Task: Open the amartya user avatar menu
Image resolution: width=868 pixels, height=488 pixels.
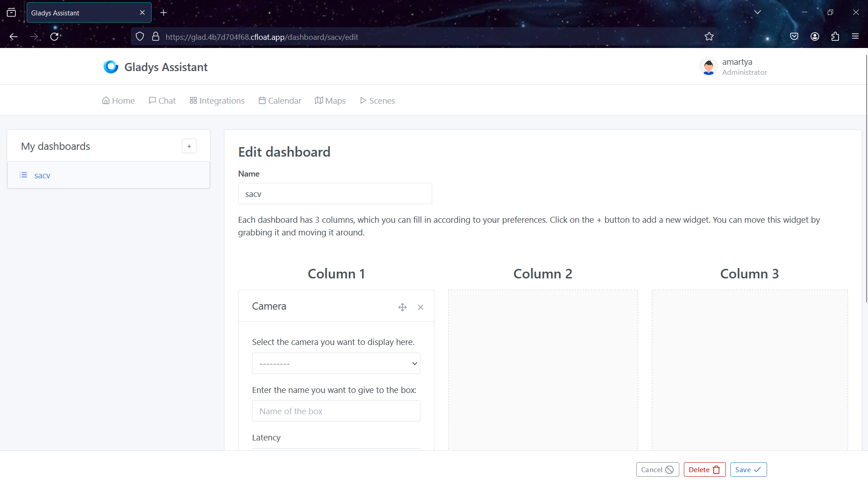Action: (708, 67)
